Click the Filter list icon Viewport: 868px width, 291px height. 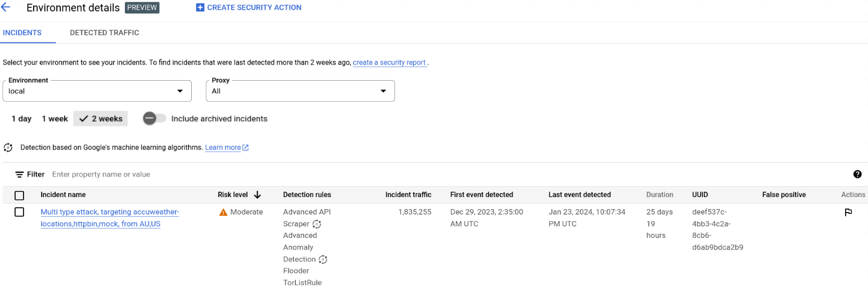pos(19,174)
